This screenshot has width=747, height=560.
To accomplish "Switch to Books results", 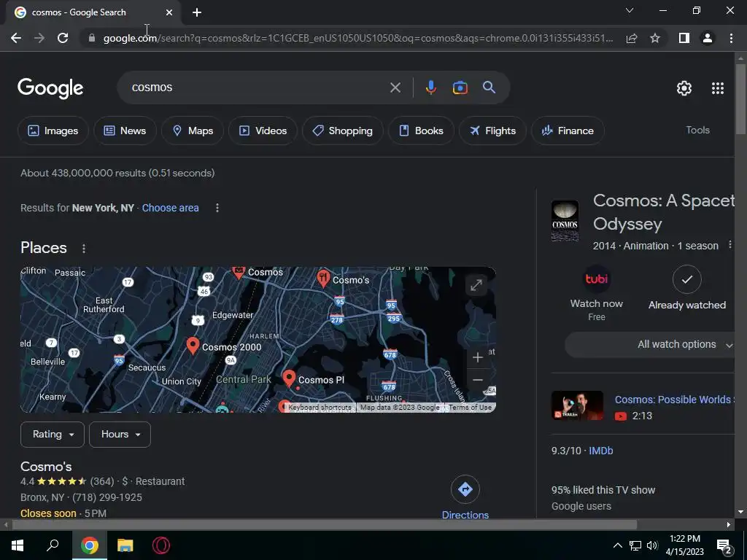I will tap(421, 131).
